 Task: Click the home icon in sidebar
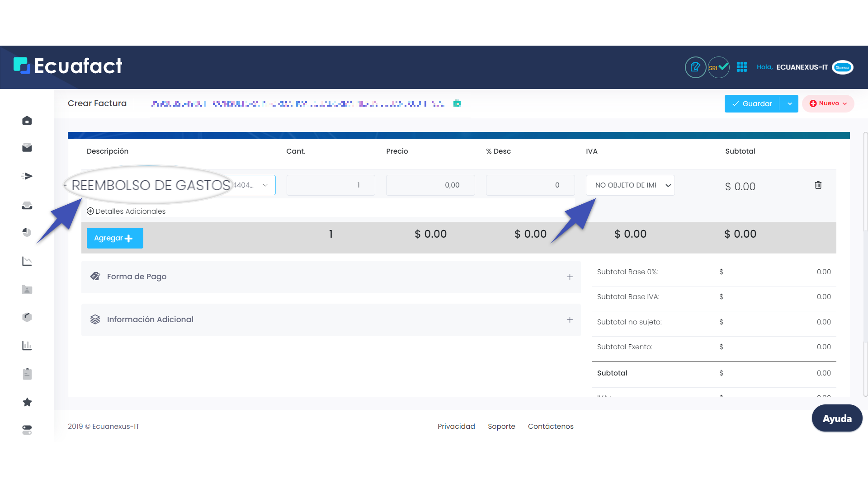[x=27, y=121]
